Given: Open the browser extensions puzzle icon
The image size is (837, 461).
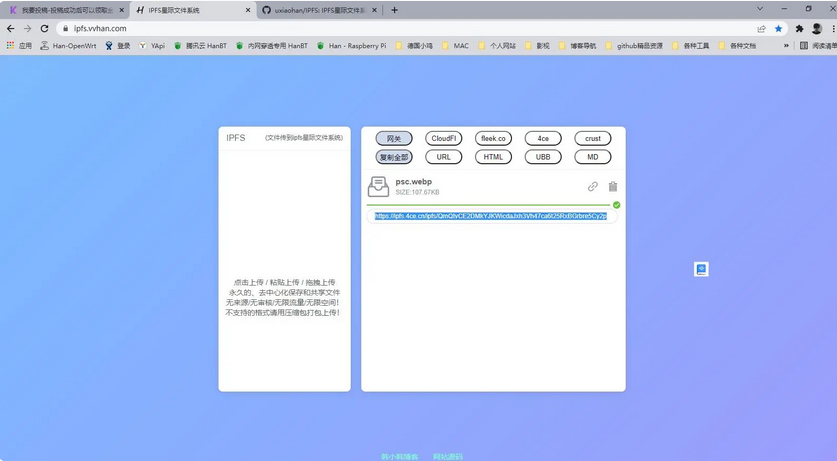Looking at the screenshot, I should 799,29.
